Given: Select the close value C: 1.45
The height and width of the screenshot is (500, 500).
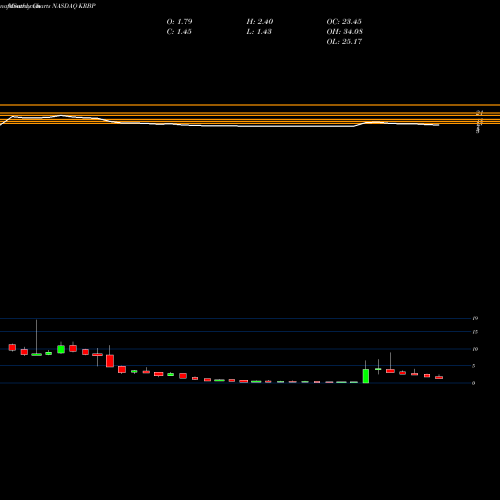Looking at the screenshot, I should 179,32.
